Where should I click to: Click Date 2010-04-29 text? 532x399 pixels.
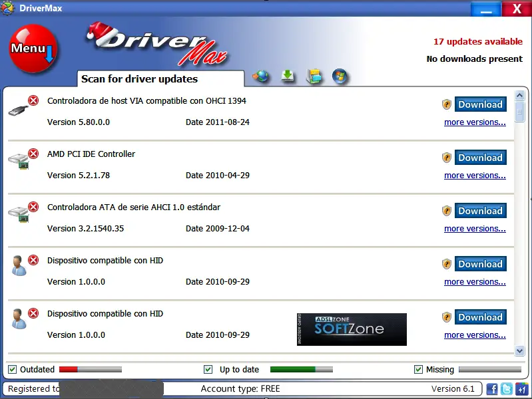pos(218,176)
